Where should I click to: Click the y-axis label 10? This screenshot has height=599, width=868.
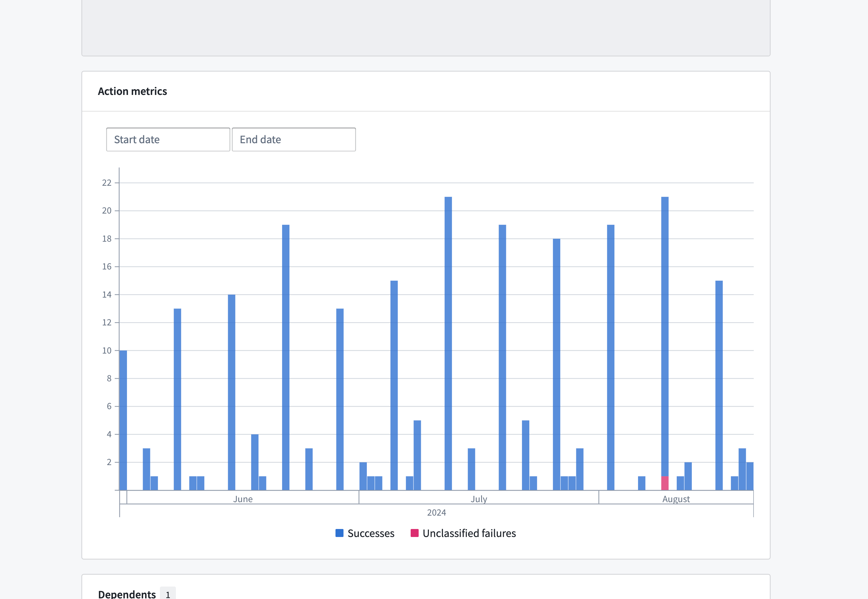point(107,350)
